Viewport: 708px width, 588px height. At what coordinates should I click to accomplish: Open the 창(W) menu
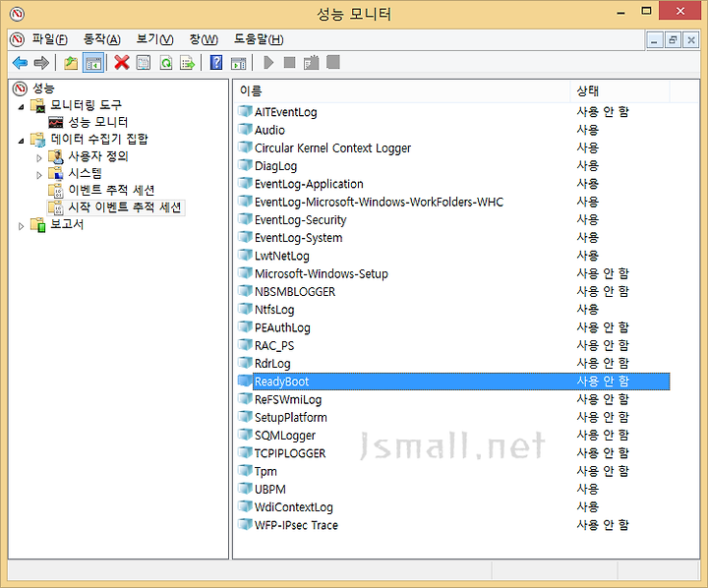(204, 39)
